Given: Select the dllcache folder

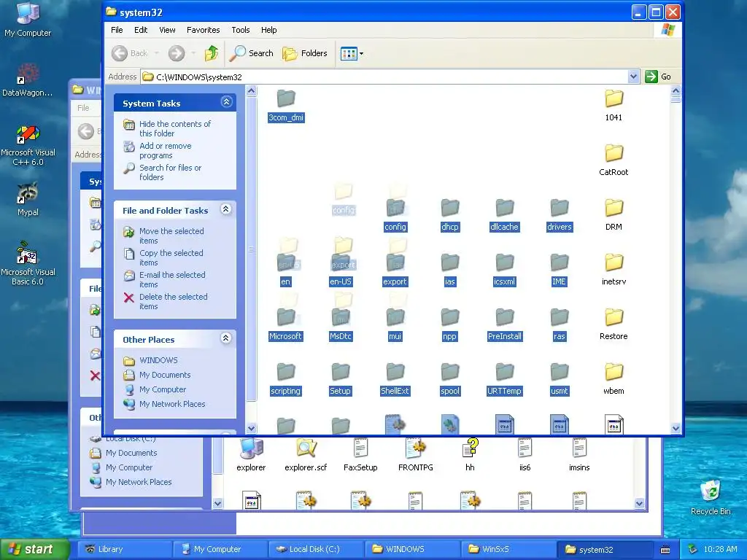Looking at the screenshot, I should tap(504, 215).
